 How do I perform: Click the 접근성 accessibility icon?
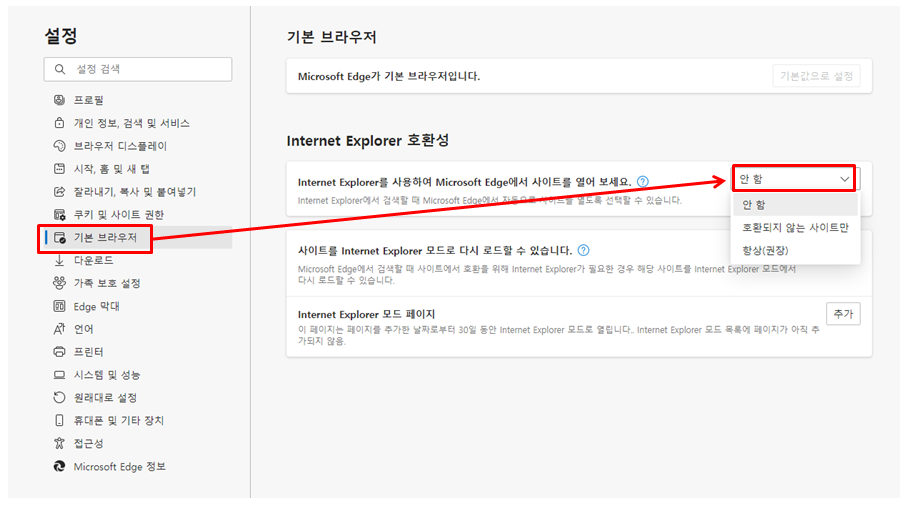[x=59, y=443]
